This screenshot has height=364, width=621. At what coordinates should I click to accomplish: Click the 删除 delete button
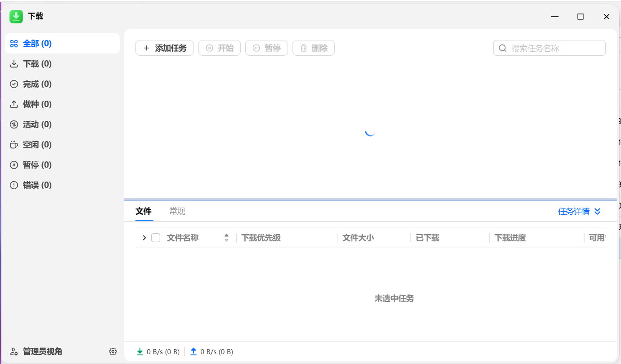pyautogui.click(x=314, y=48)
